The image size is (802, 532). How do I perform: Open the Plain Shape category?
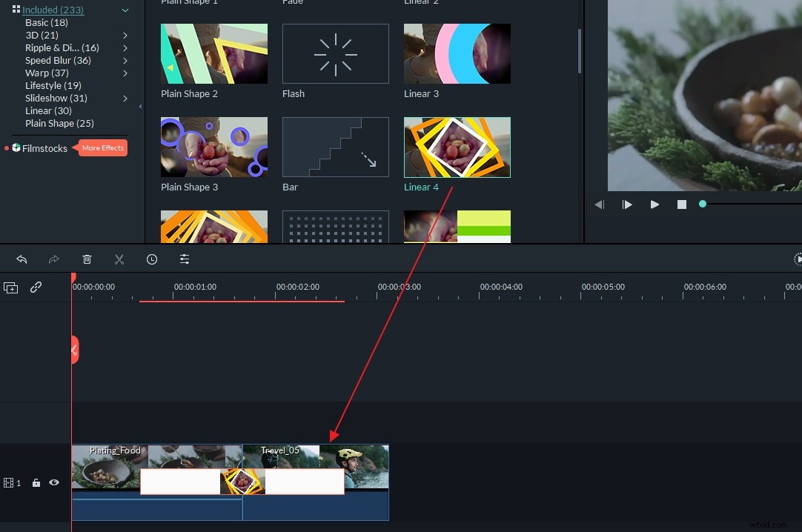[x=59, y=123]
